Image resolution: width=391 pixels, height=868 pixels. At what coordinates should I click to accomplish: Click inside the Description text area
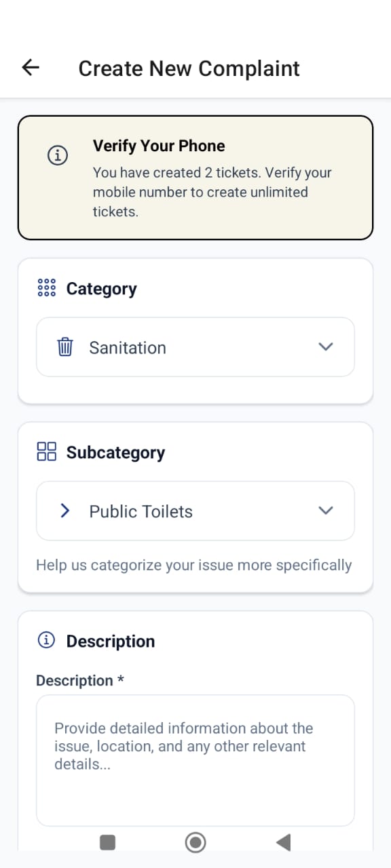195,759
